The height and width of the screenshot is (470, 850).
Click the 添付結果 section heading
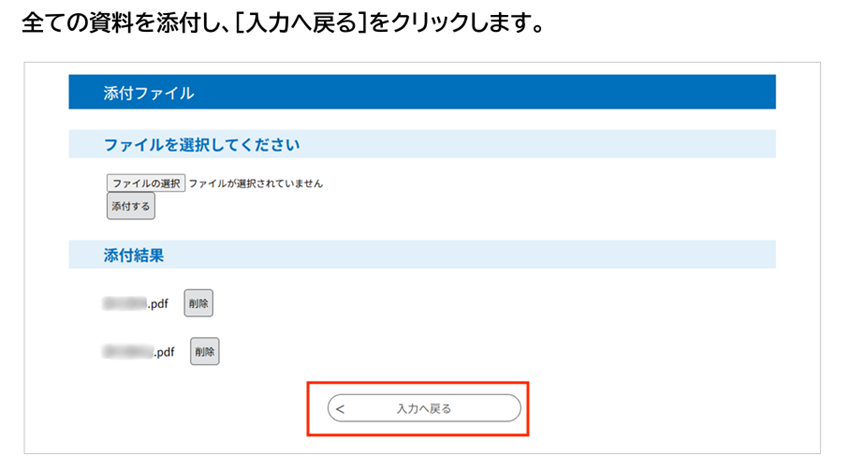pos(134,255)
